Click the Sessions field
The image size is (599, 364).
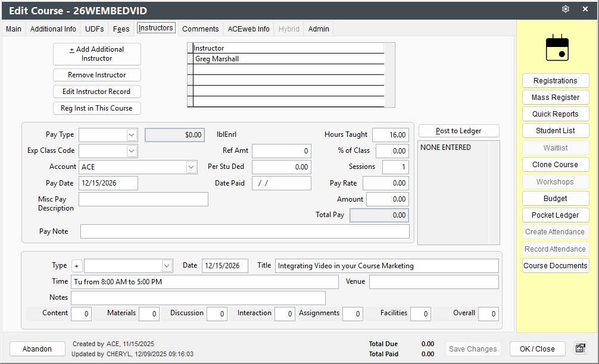pyautogui.click(x=395, y=167)
